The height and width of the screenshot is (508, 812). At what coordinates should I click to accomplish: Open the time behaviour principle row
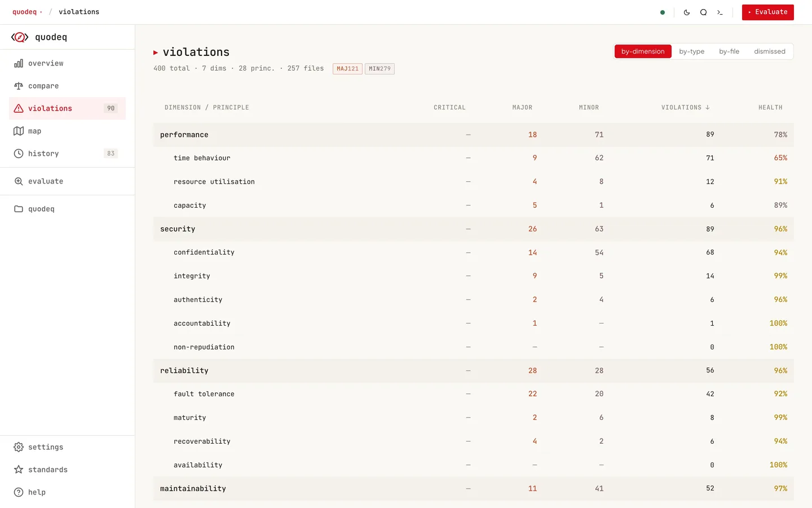point(474,158)
